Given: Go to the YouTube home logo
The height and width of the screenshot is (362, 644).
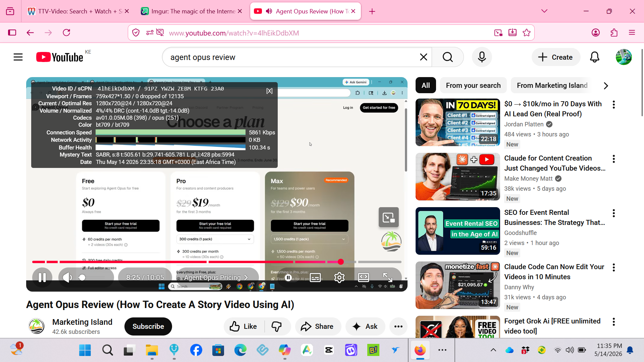Looking at the screenshot, I should (60, 57).
